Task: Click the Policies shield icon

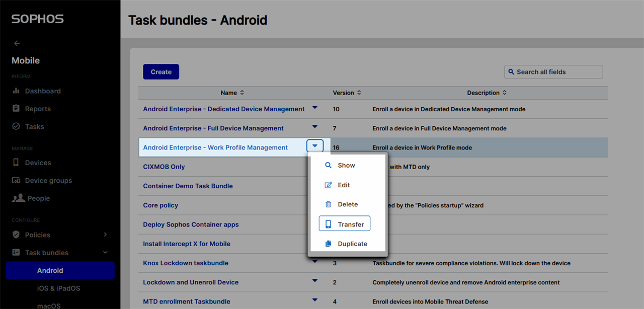Action: 16,235
